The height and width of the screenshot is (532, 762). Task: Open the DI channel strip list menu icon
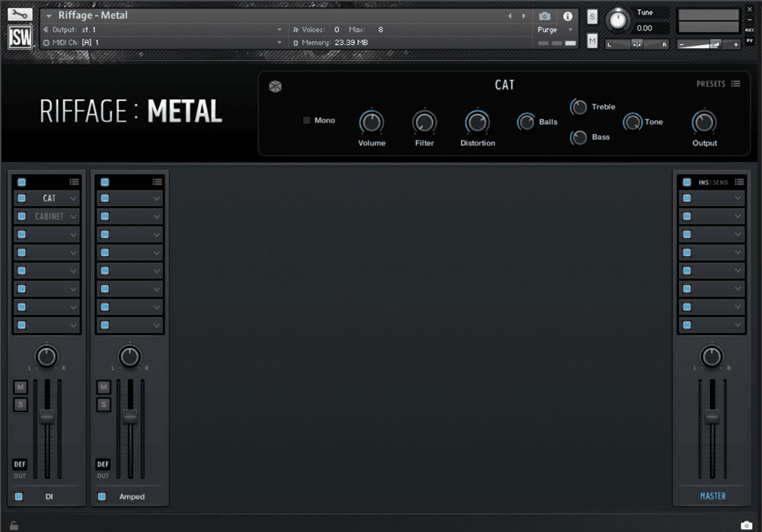tap(74, 182)
